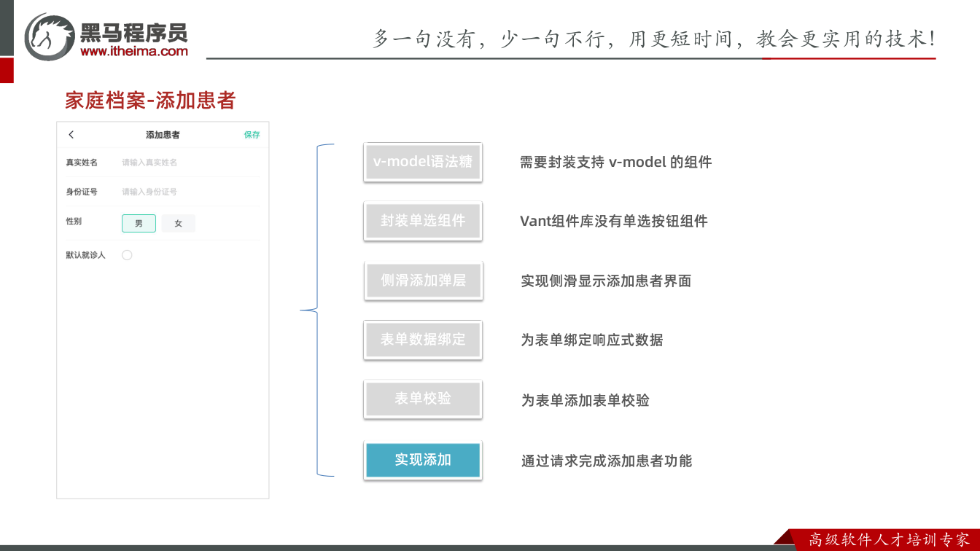
Task: Choose the 表单校验 step box
Action: (x=423, y=399)
